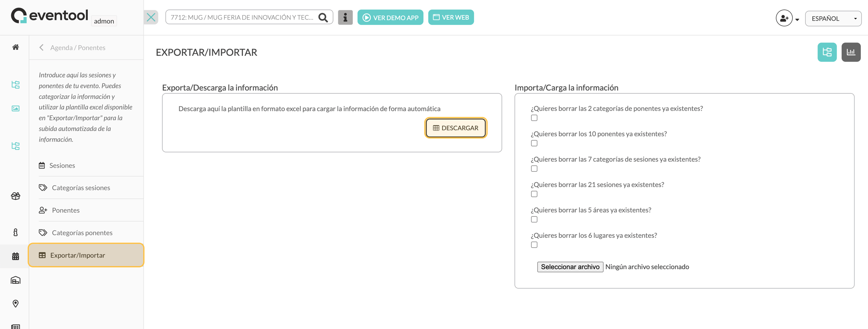Expand the user account menu arrow
The width and height of the screenshot is (868, 329).
tap(797, 20)
